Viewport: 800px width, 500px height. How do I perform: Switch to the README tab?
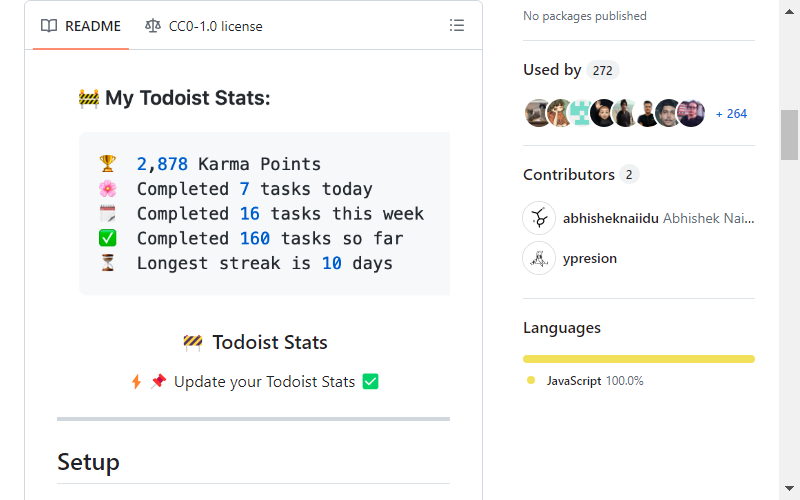[x=81, y=26]
